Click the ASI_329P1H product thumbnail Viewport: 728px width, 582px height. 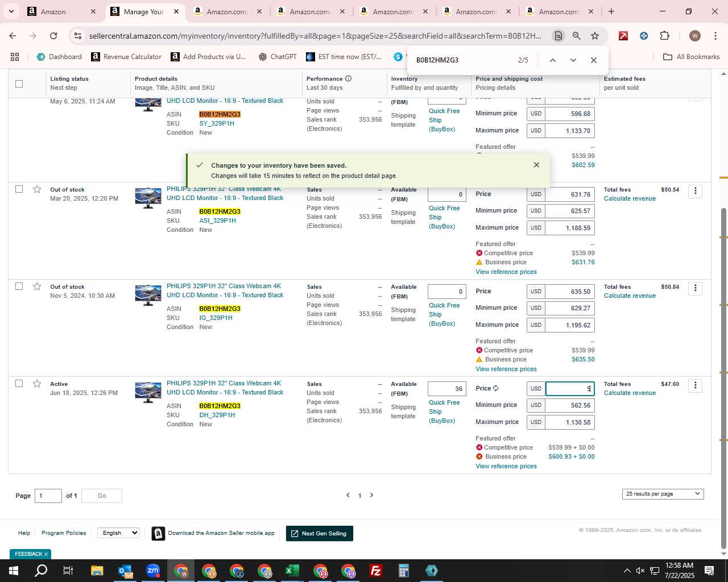148,198
